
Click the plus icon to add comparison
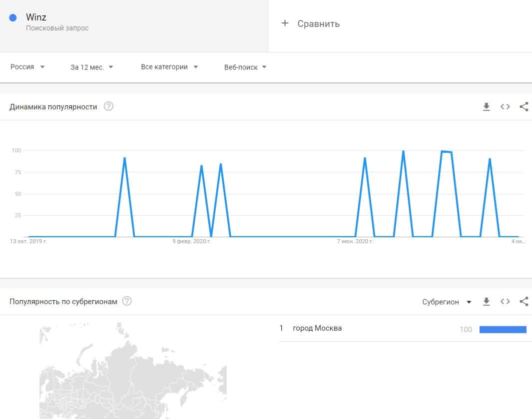[285, 23]
